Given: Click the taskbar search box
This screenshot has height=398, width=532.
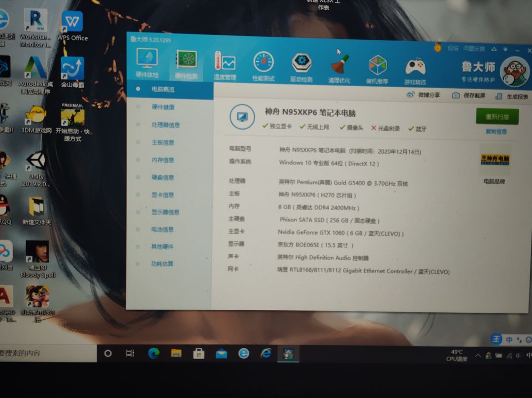Looking at the screenshot, I should (48, 353).
